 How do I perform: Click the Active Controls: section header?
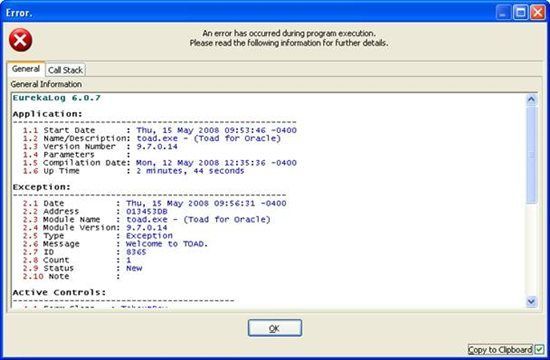pos(59,292)
